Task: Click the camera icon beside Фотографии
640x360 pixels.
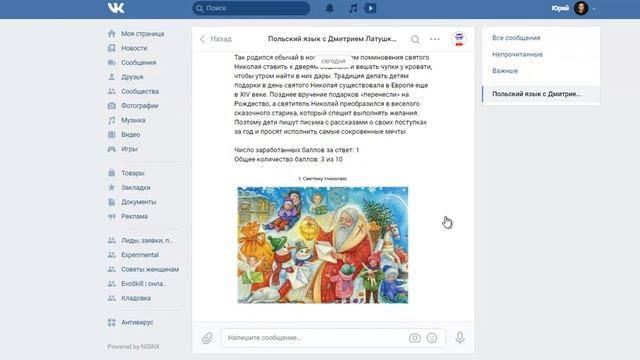Action: point(111,106)
